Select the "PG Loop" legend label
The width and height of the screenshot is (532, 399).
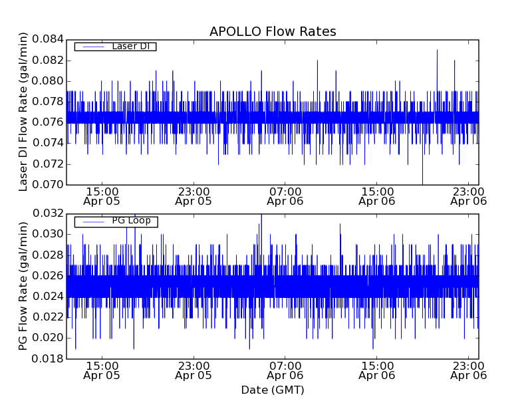pos(131,221)
